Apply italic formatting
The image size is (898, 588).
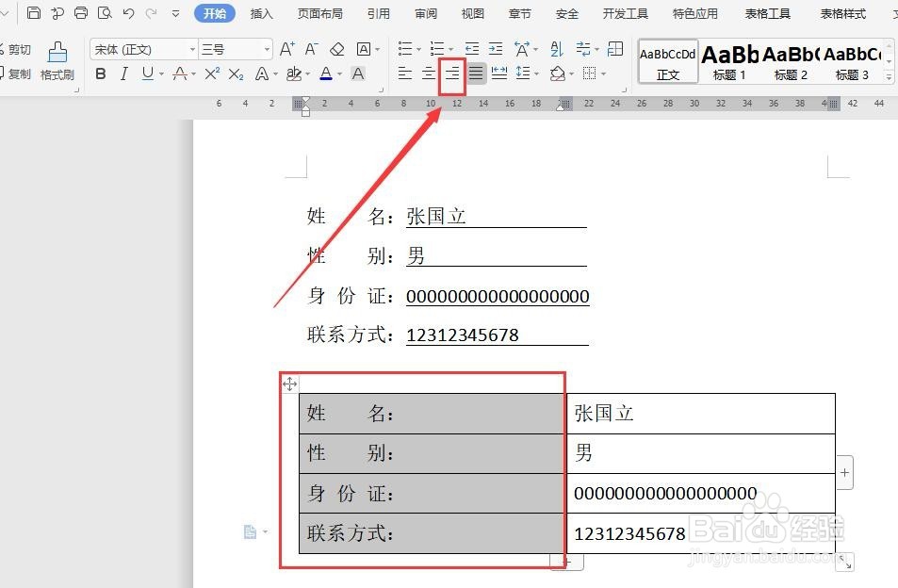(124, 73)
